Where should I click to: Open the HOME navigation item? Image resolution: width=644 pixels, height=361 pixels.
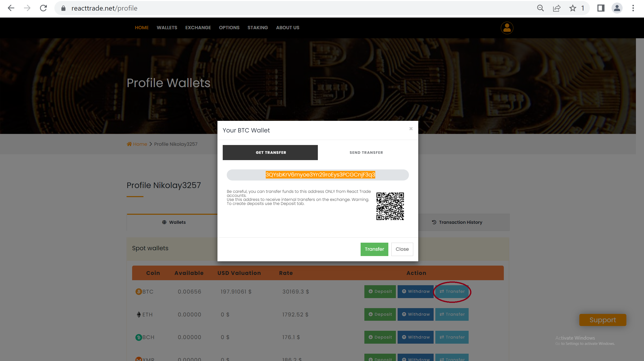[x=142, y=28]
